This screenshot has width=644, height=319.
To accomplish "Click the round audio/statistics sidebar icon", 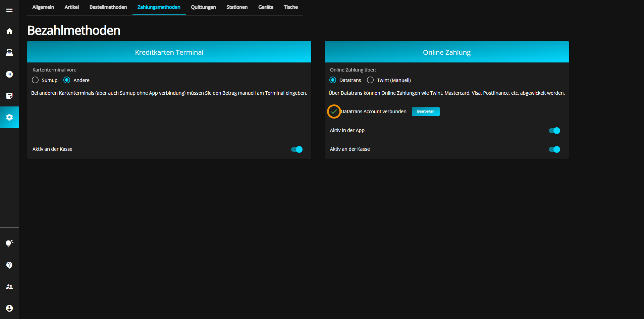I will [x=9, y=74].
